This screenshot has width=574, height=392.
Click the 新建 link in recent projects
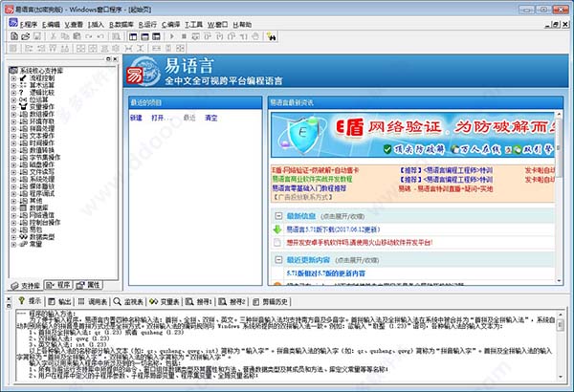[x=136, y=118]
